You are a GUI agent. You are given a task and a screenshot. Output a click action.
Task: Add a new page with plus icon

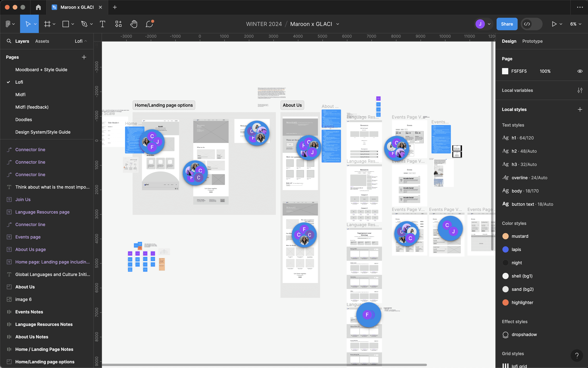(x=84, y=57)
